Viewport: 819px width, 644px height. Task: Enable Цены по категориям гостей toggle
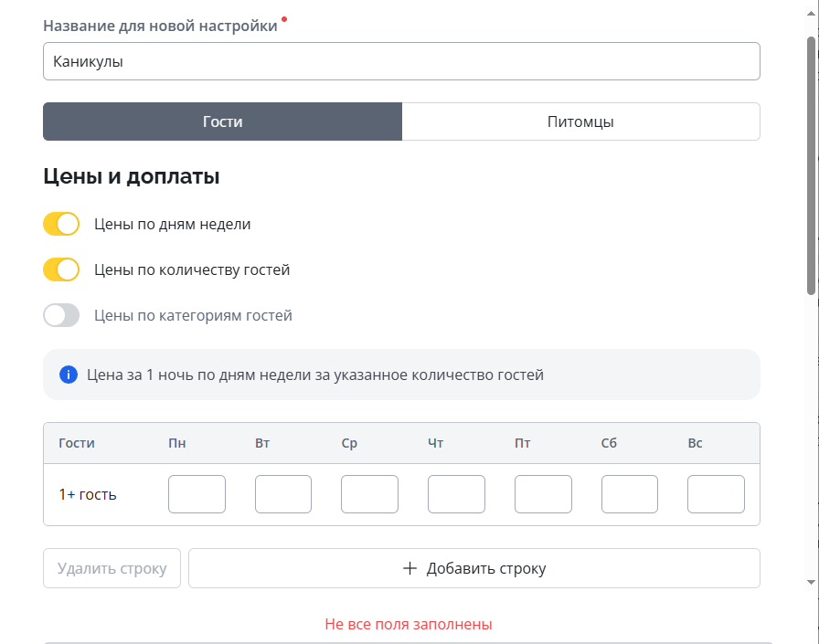61,315
